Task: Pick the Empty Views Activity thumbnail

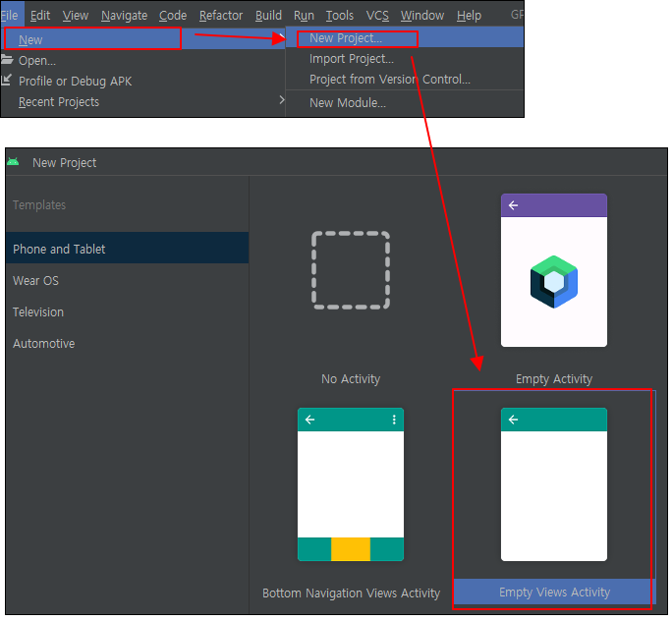Action: click(554, 484)
